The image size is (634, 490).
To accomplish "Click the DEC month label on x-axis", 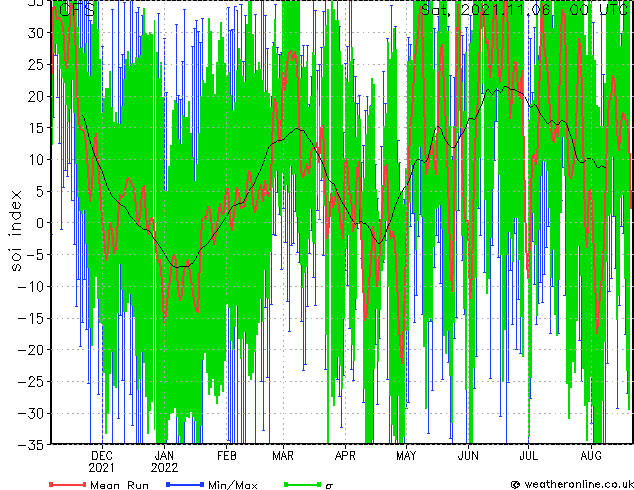I will [x=102, y=456].
